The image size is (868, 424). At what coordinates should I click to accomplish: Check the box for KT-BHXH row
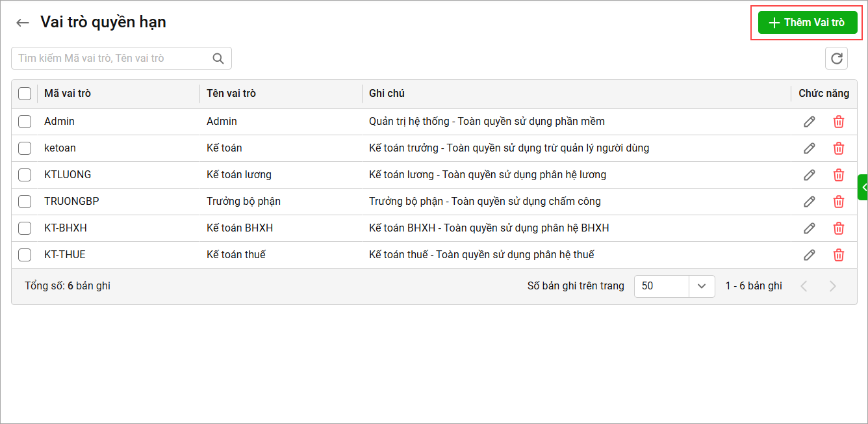click(x=25, y=228)
